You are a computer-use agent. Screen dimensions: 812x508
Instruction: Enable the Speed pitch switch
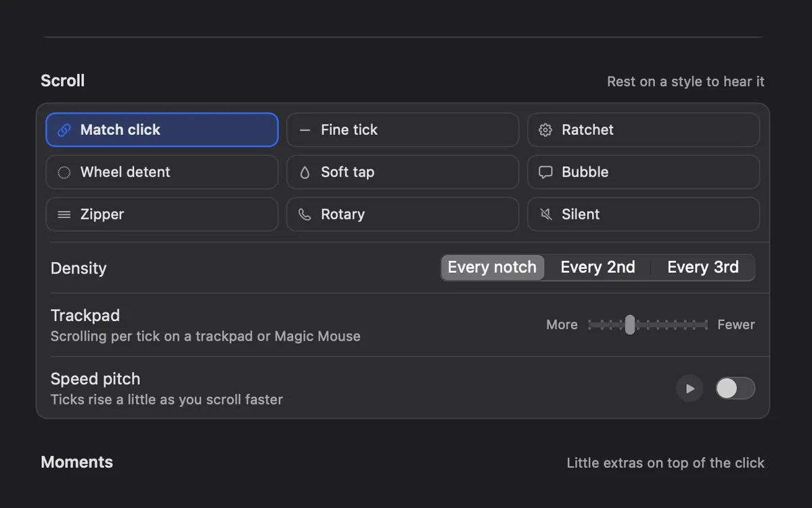pos(736,389)
